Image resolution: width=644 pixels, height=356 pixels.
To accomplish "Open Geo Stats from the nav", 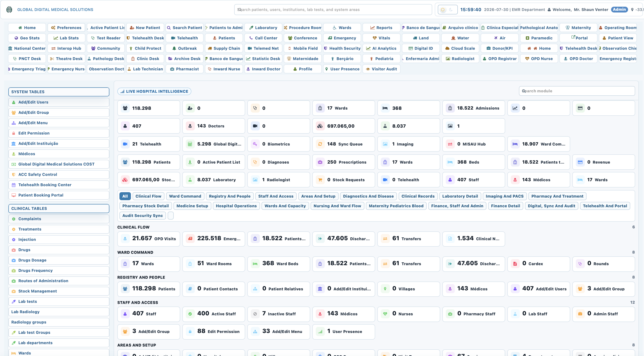I will 27,38.
